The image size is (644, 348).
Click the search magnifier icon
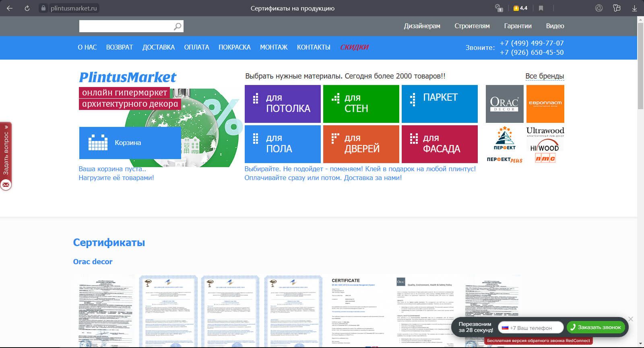pyautogui.click(x=177, y=27)
